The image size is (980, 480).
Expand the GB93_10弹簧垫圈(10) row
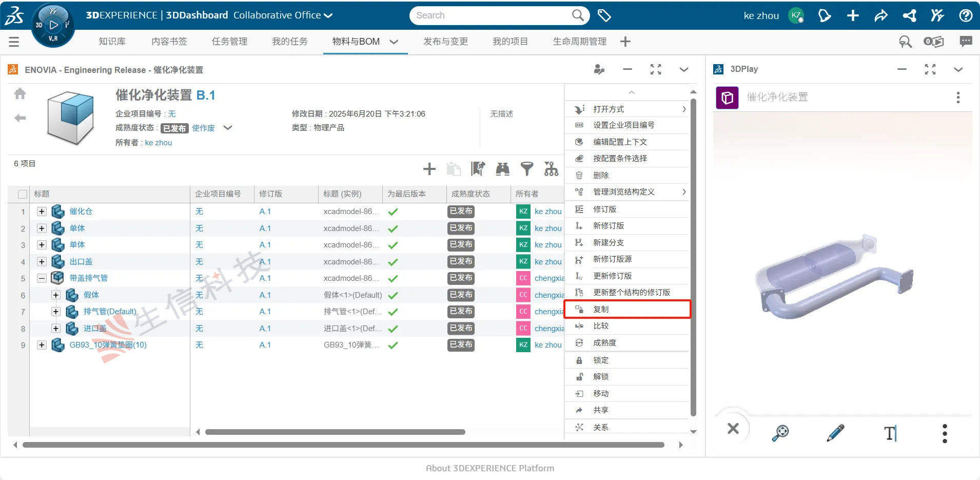42,345
